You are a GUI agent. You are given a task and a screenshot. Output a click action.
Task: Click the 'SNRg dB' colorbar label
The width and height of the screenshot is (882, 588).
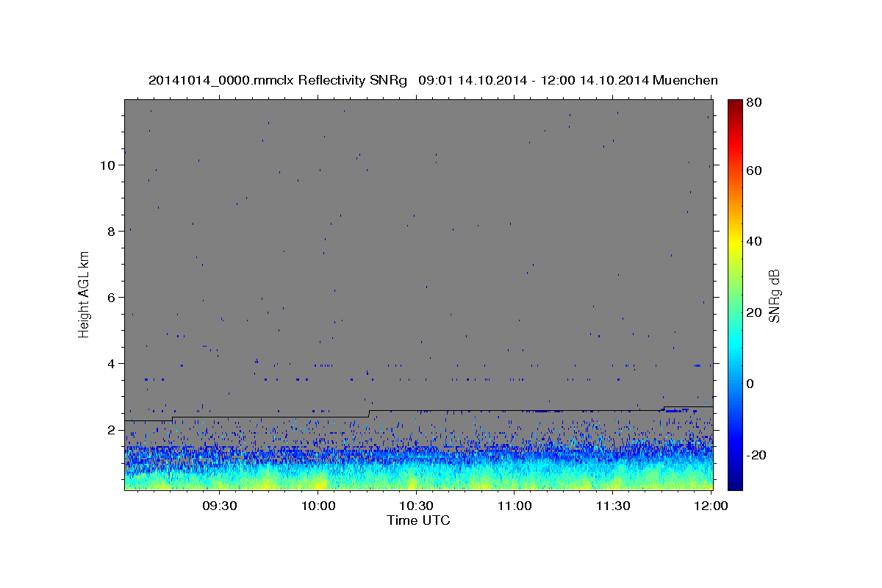coord(774,295)
